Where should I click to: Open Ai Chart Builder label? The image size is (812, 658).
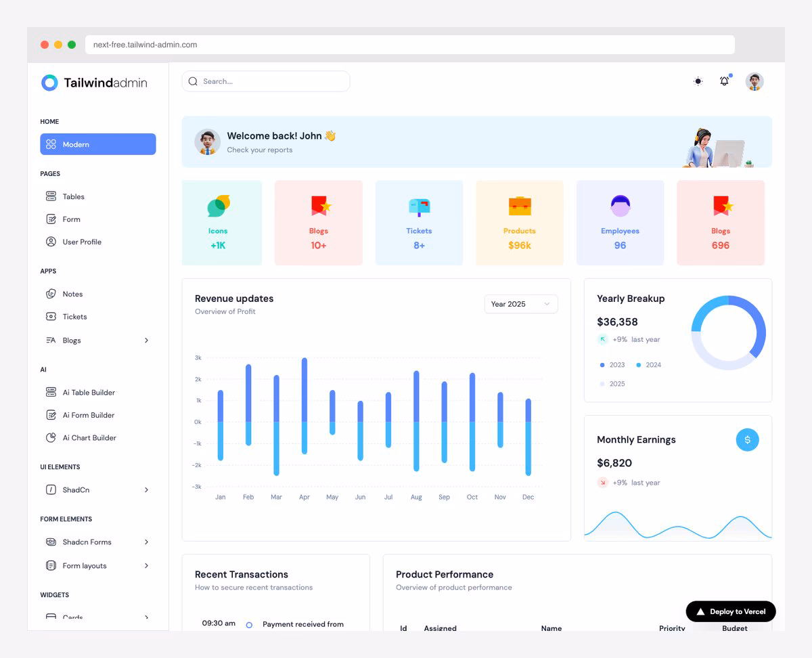coord(89,437)
